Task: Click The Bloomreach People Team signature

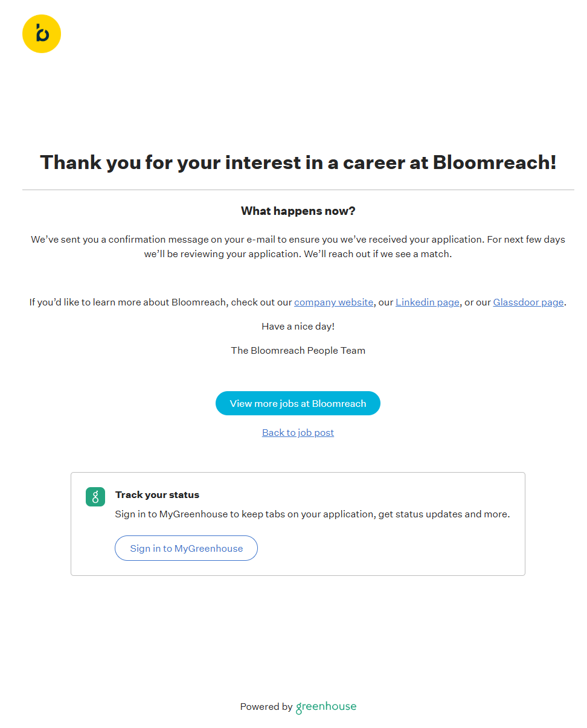Action: pyautogui.click(x=298, y=351)
